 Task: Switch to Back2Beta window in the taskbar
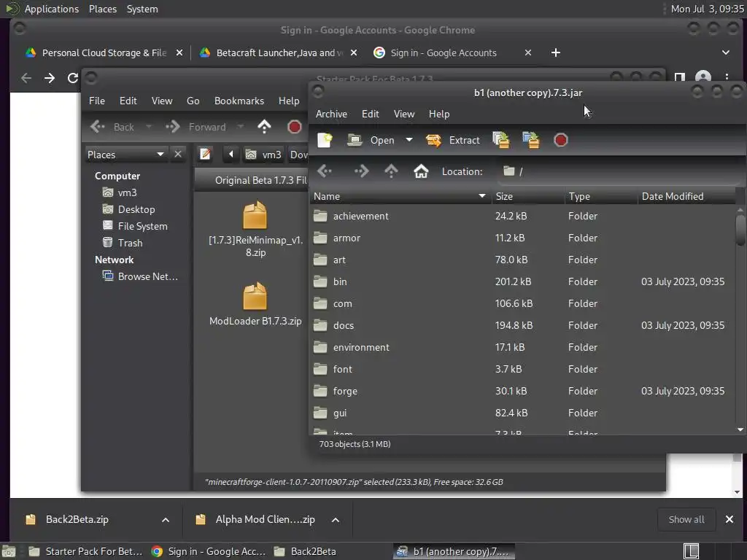(306, 551)
